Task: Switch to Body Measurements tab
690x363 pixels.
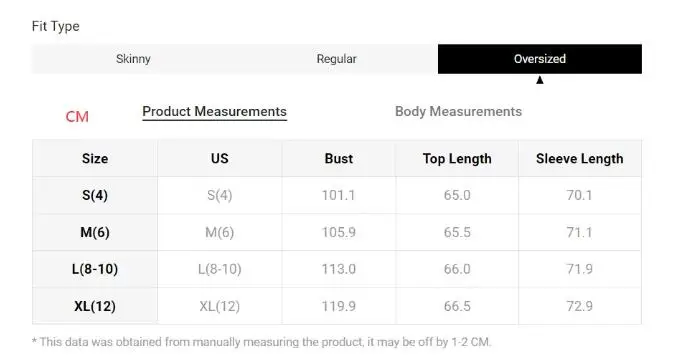Action: [x=458, y=111]
